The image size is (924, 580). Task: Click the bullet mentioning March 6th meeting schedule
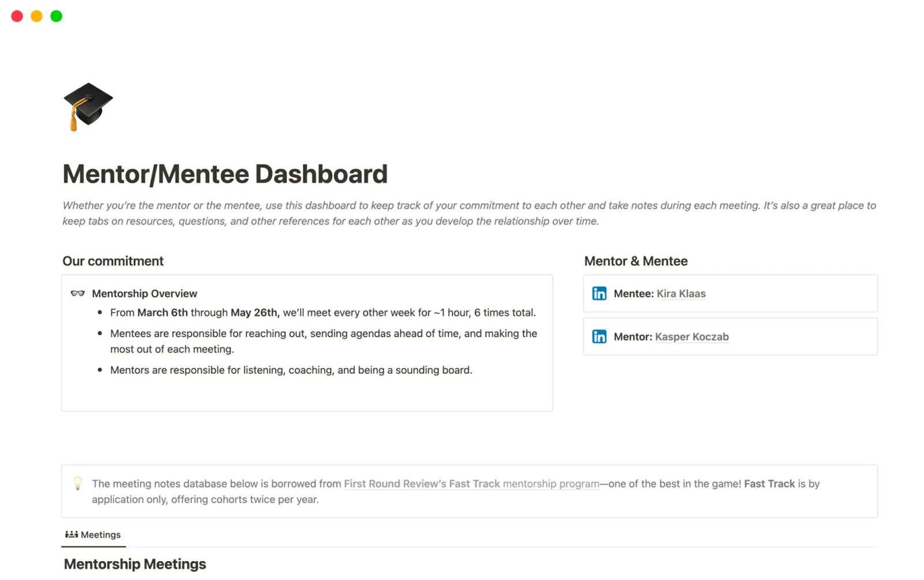[323, 312]
